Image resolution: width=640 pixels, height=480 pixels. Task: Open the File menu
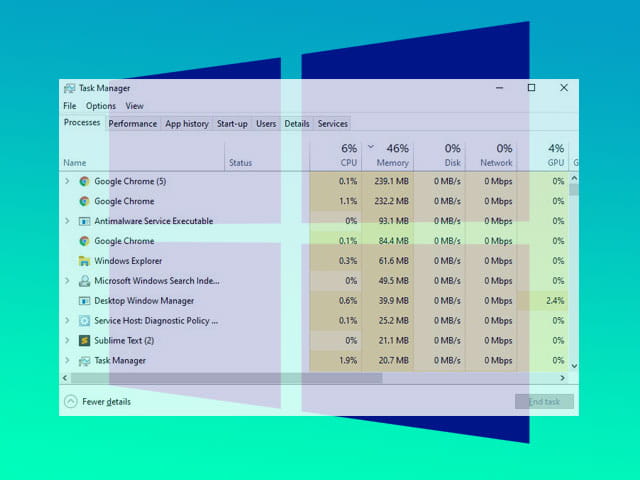70,106
